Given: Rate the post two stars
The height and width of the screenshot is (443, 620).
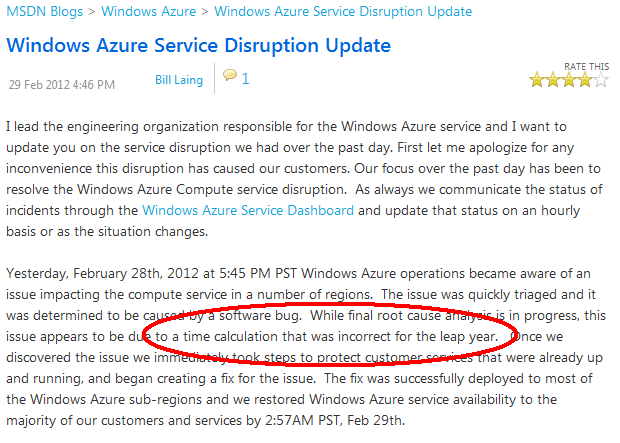Looking at the screenshot, I should tap(553, 80).
